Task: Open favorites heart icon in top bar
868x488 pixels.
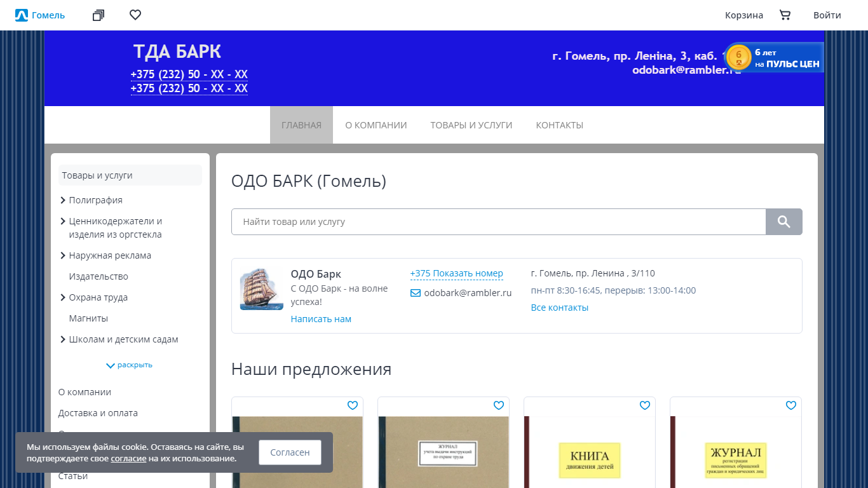Action: [135, 15]
